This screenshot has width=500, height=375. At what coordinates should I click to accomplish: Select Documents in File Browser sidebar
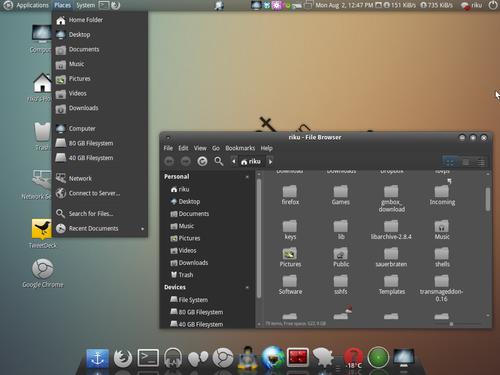click(190, 214)
